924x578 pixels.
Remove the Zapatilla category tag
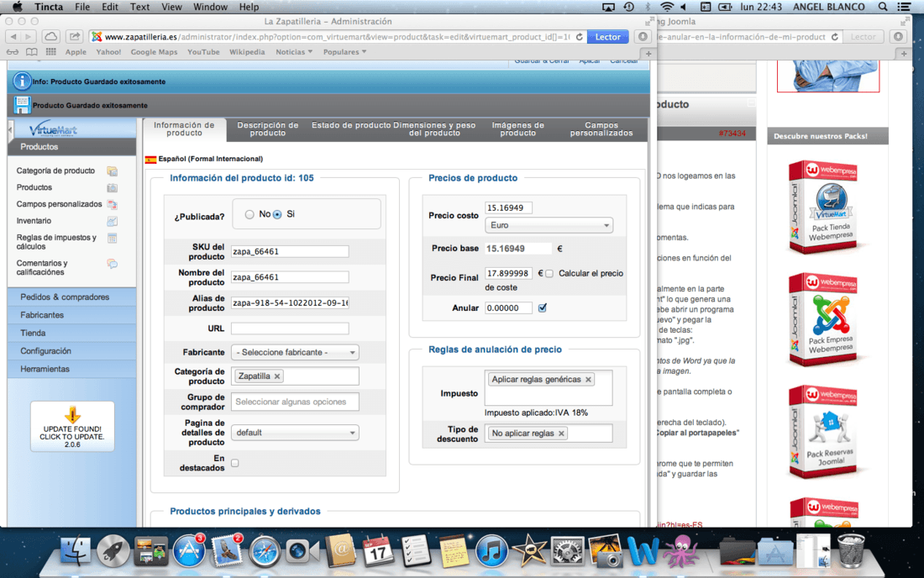point(277,376)
